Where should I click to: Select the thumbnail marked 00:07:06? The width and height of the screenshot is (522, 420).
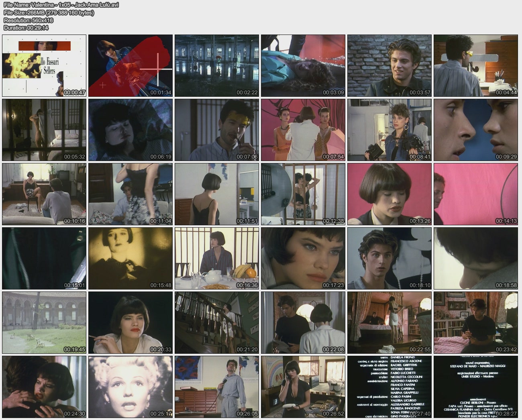(217, 130)
